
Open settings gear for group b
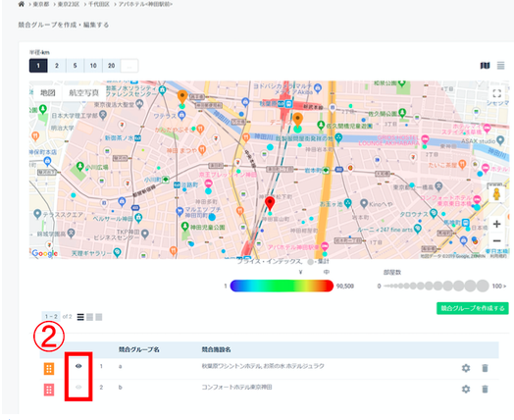tap(466, 390)
